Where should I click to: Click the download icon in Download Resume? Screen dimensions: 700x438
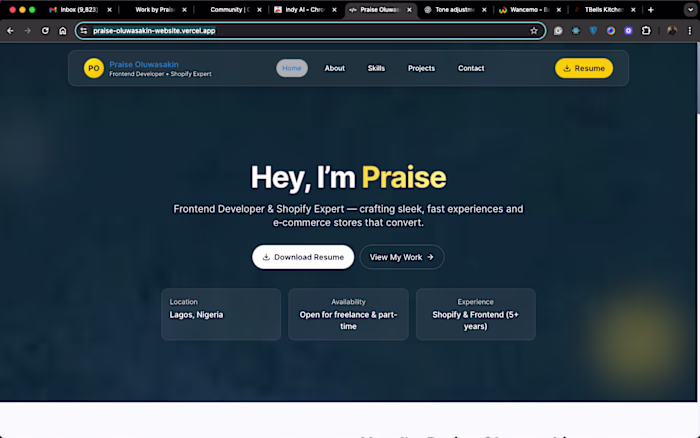click(266, 257)
